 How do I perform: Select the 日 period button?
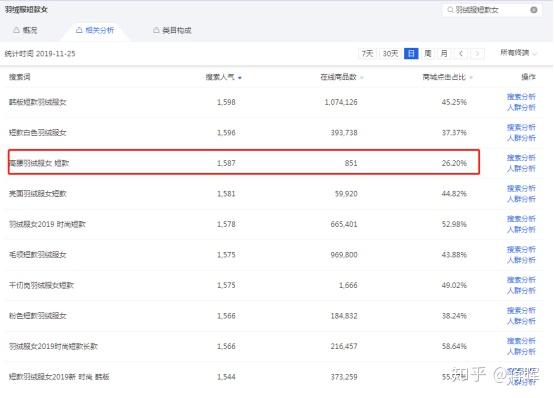coord(411,53)
